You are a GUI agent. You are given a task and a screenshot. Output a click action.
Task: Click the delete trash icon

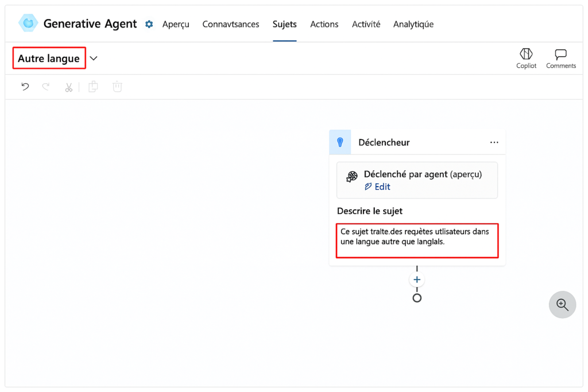click(x=117, y=87)
